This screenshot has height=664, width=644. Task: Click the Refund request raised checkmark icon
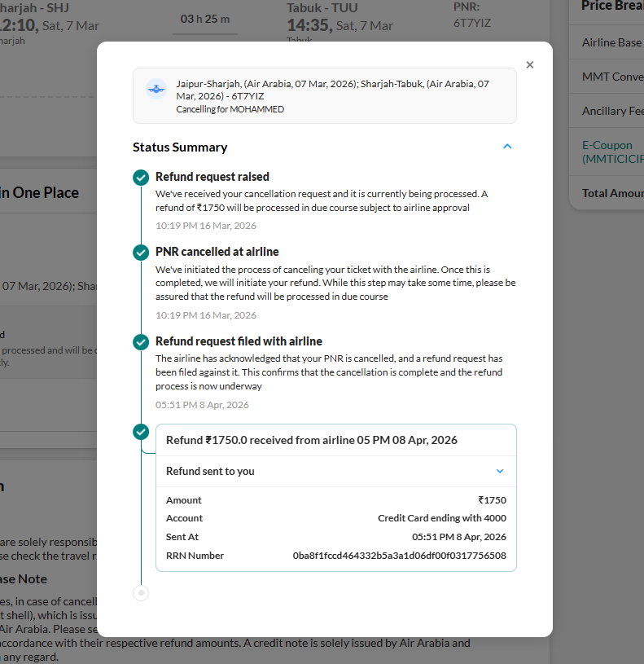pyautogui.click(x=141, y=178)
